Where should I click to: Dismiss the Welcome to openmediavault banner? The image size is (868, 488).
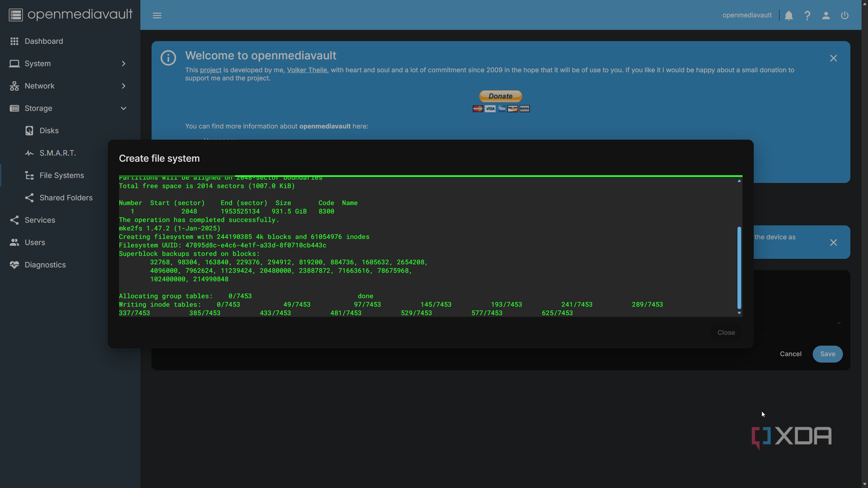[833, 58]
